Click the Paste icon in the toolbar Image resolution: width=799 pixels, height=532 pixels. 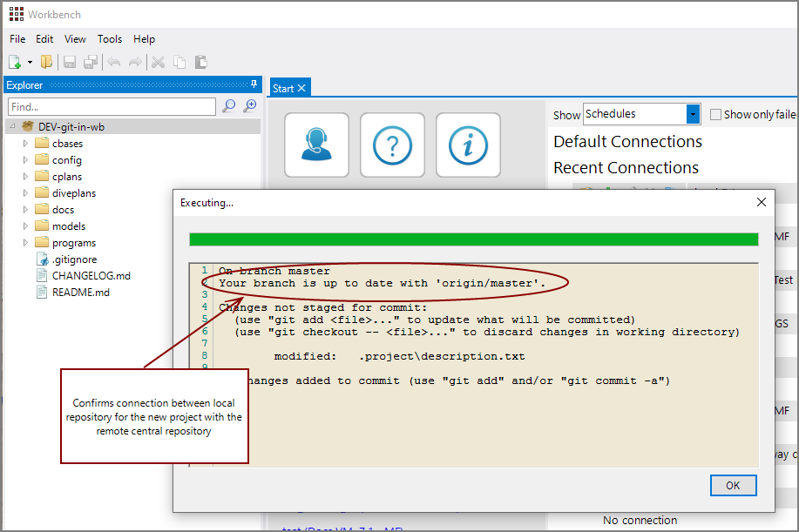[x=200, y=61]
